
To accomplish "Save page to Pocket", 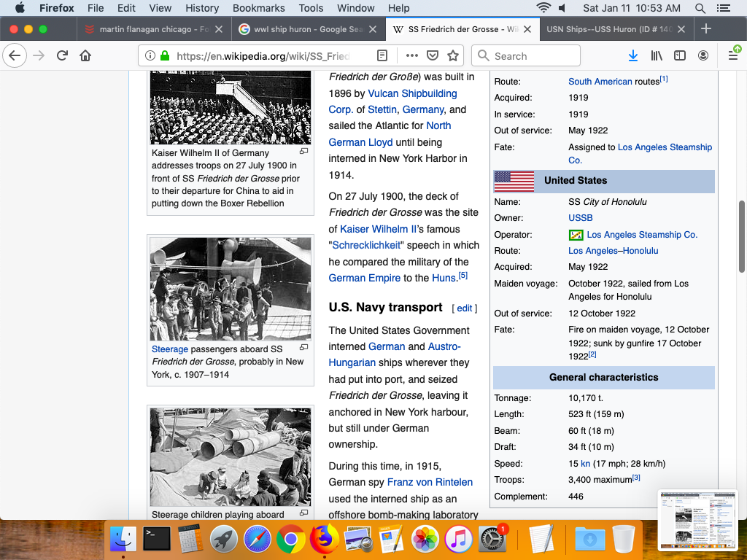I will point(433,55).
